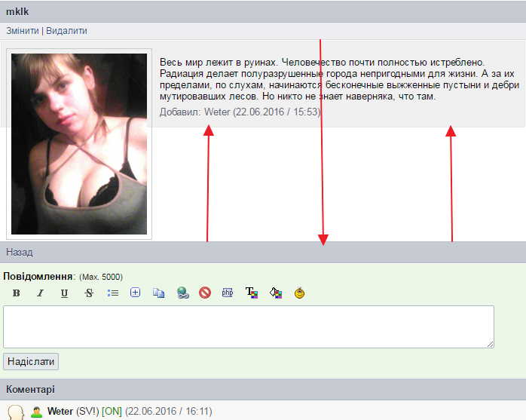Insert a bulleted list

(x=113, y=293)
